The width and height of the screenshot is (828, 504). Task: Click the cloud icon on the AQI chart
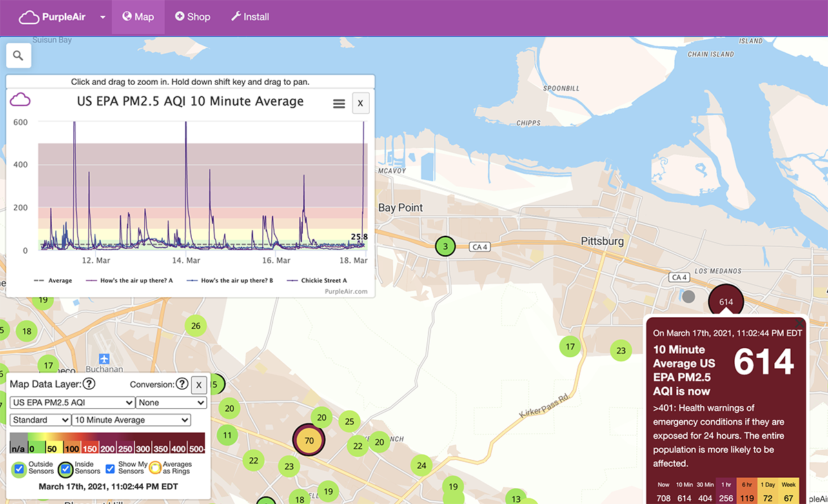click(x=20, y=99)
